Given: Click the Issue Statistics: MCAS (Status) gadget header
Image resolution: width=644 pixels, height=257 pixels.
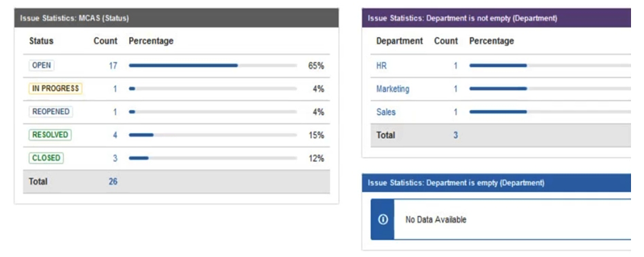Looking at the screenshot, I should 177,18.
